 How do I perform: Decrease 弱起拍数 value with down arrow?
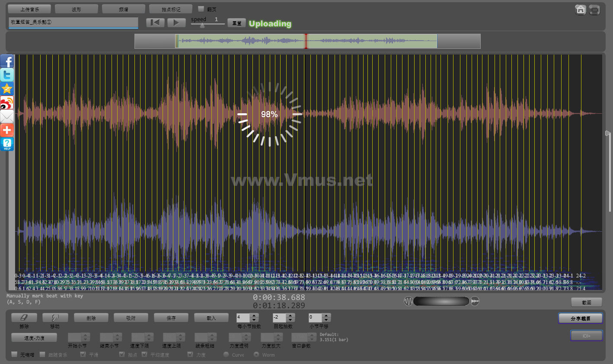pyautogui.click(x=291, y=320)
